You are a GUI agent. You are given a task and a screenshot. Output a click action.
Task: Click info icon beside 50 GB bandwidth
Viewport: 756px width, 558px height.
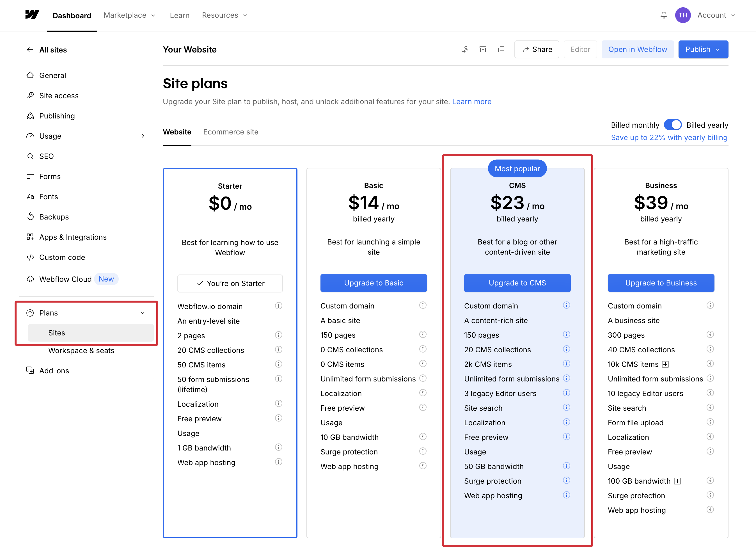coord(566,466)
